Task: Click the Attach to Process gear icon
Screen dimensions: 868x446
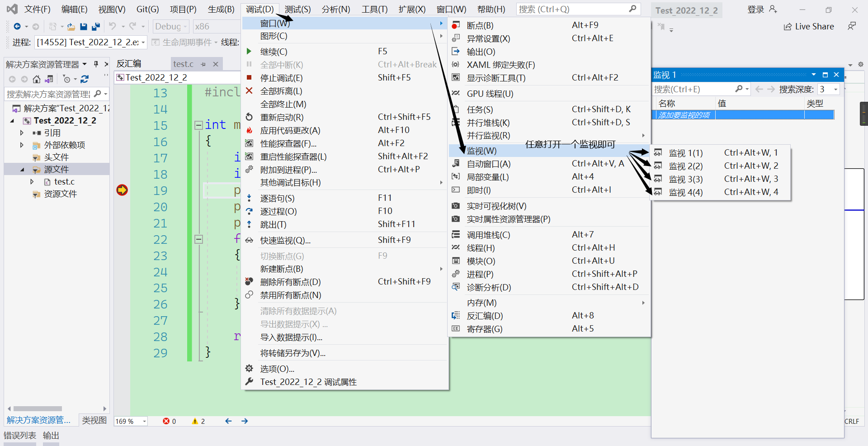Action: [x=249, y=170]
